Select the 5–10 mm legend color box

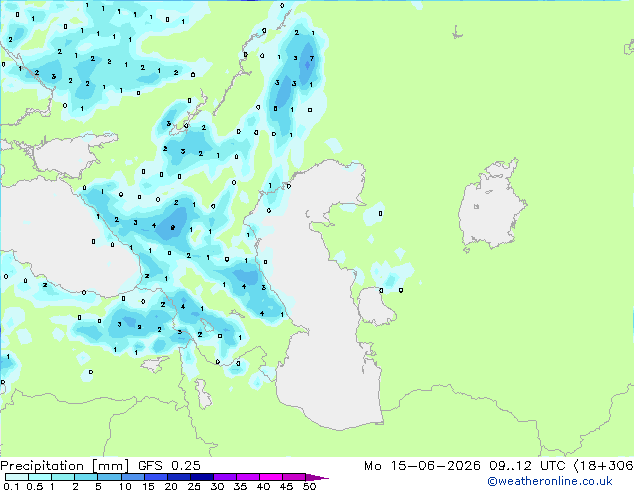[x=109, y=477]
